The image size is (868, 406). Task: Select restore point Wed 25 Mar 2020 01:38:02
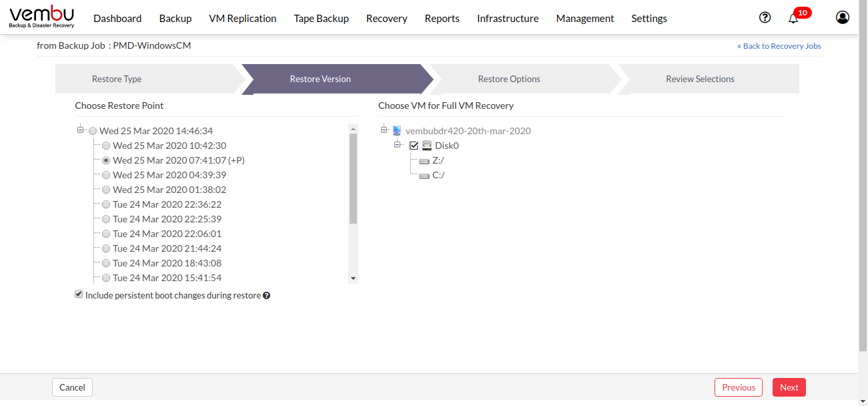tap(106, 190)
